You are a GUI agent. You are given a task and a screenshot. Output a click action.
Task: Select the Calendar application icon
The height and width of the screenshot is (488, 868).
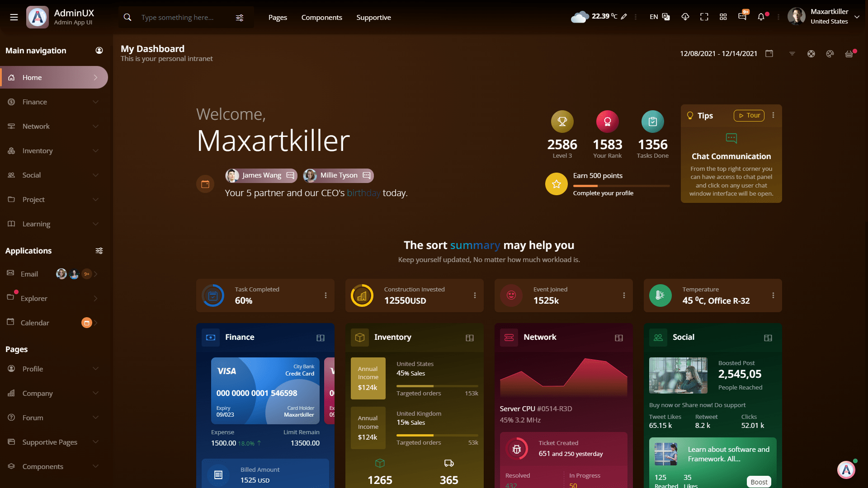coord(11,322)
